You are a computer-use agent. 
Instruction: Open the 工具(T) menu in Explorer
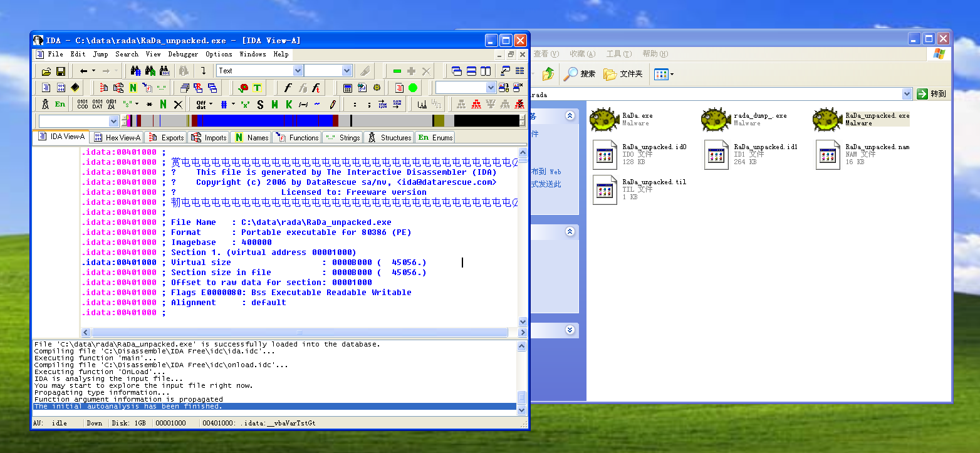click(x=618, y=55)
